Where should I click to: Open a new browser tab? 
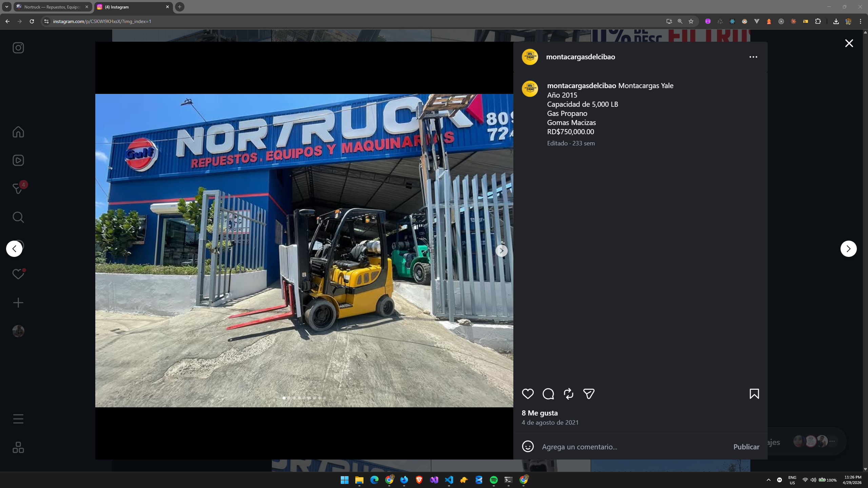click(180, 7)
